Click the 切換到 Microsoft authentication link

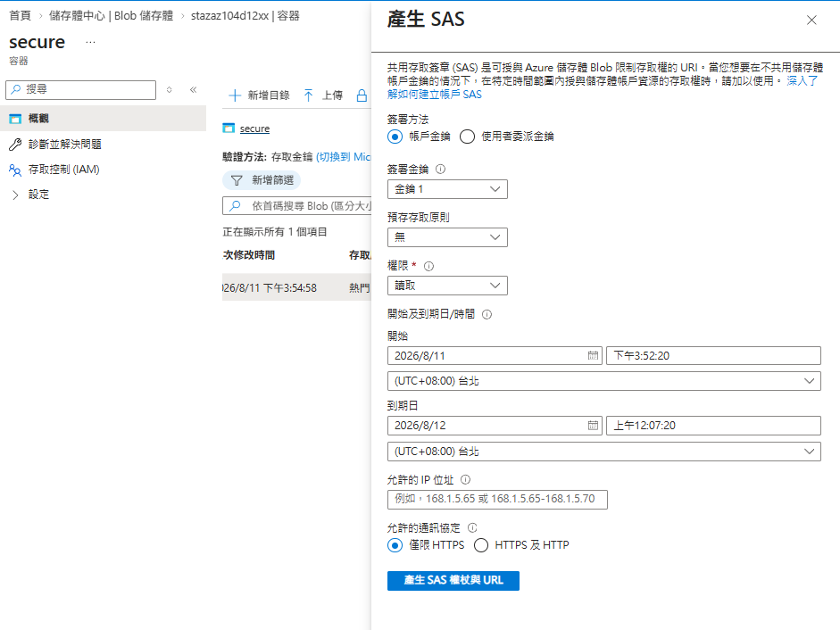point(344,157)
